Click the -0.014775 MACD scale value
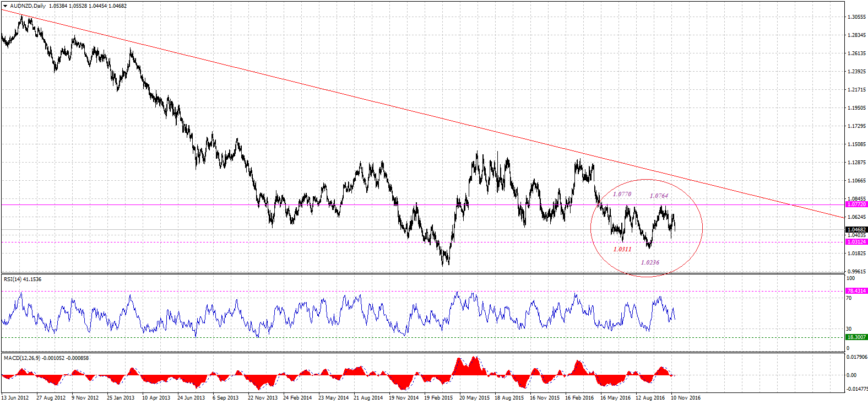The width and height of the screenshot is (868, 404). click(857, 389)
